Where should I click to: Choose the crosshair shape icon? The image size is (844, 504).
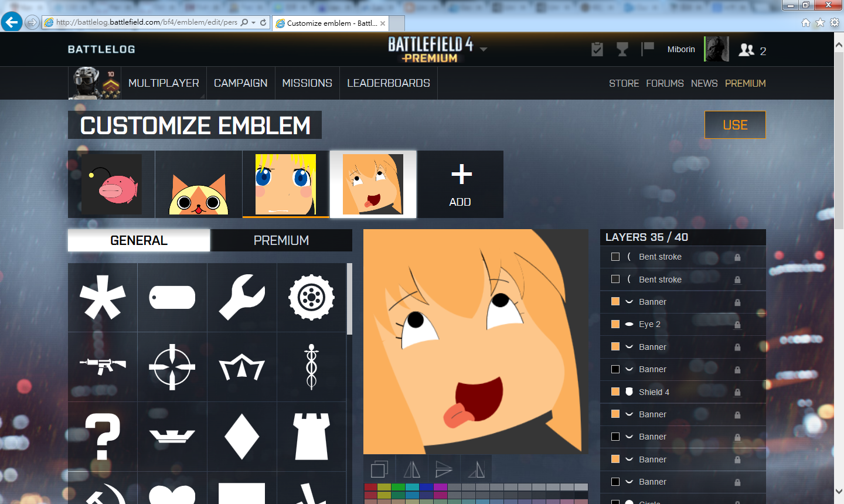coord(172,367)
